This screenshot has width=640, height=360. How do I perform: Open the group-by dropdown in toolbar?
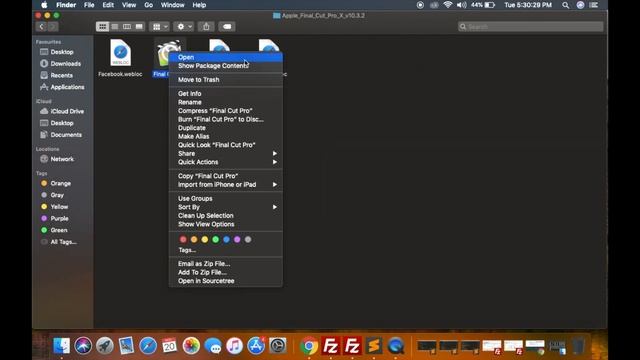[x=160, y=27]
